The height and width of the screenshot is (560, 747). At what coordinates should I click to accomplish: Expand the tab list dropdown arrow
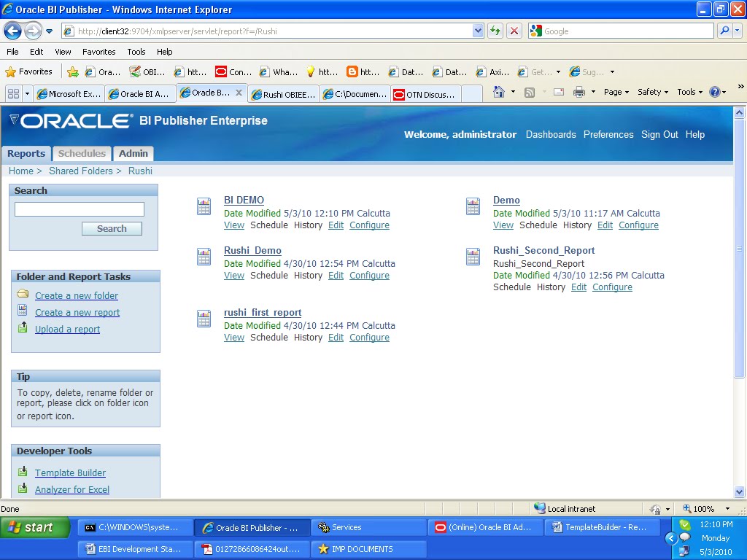[27, 94]
